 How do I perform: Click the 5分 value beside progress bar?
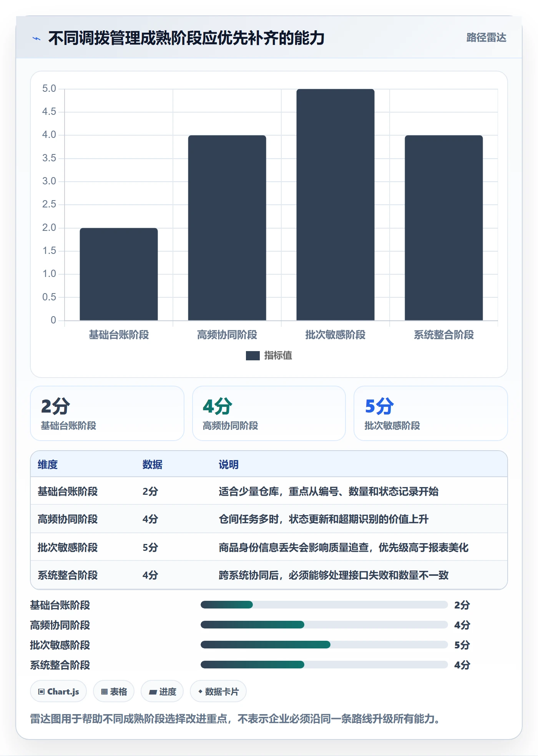(x=462, y=645)
